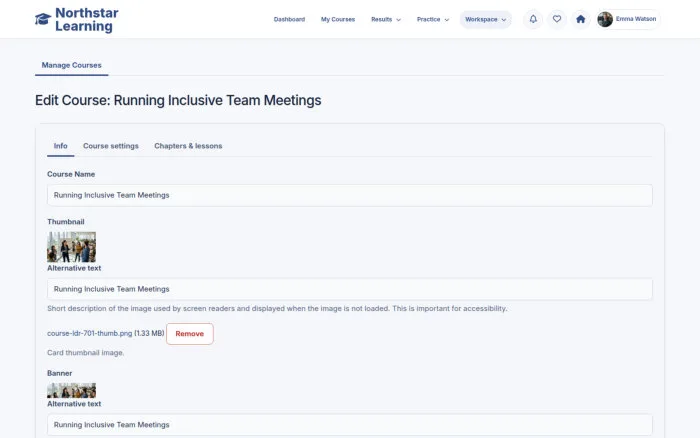Viewport: 700px width, 438px height.
Task: Click the Edit Course page heading
Action: coord(178,100)
